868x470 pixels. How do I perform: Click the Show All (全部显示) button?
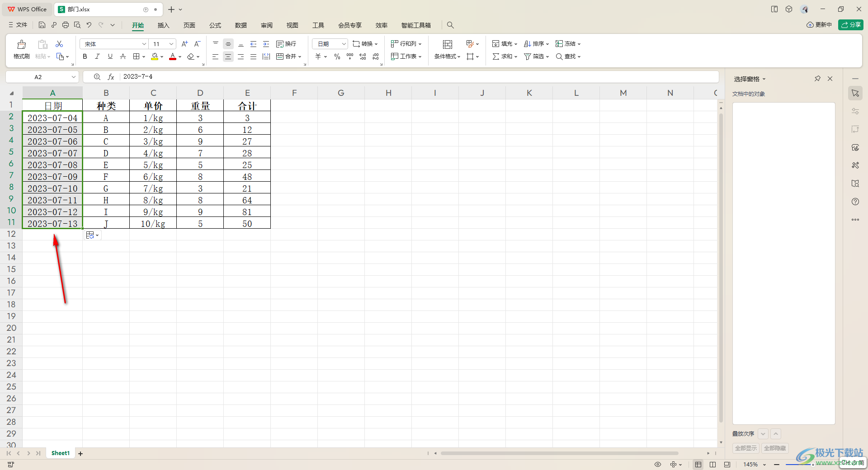pyautogui.click(x=746, y=448)
